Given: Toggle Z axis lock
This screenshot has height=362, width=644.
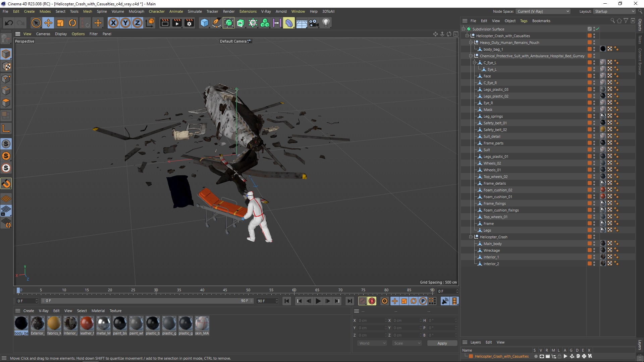Looking at the screenshot, I should click(138, 23).
